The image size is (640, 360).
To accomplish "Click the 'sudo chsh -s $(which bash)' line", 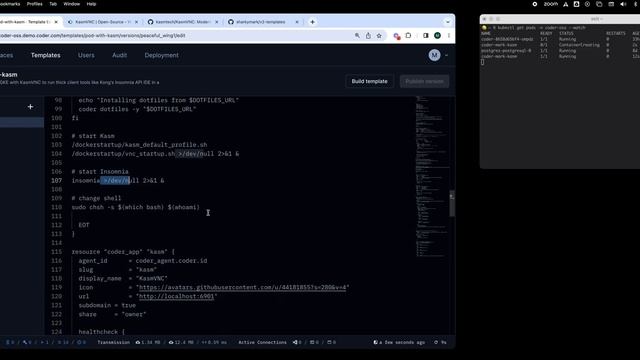I will [136, 207].
